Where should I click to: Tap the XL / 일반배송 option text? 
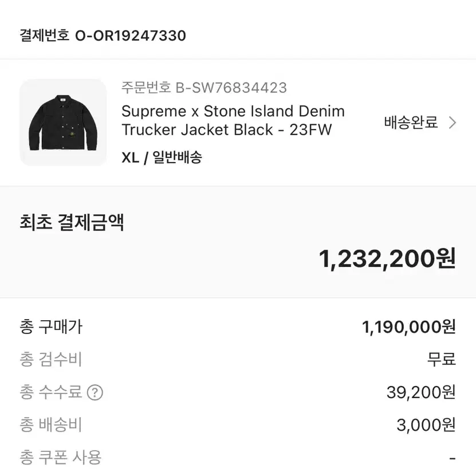point(162,158)
